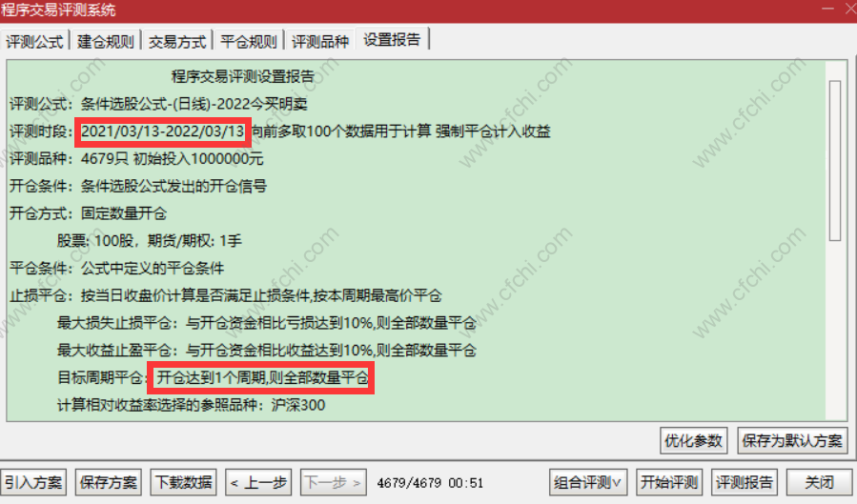This screenshot has height=504, width=857.
Task: Expand the 组合评测 dropdown button
Action: point(588,483)
